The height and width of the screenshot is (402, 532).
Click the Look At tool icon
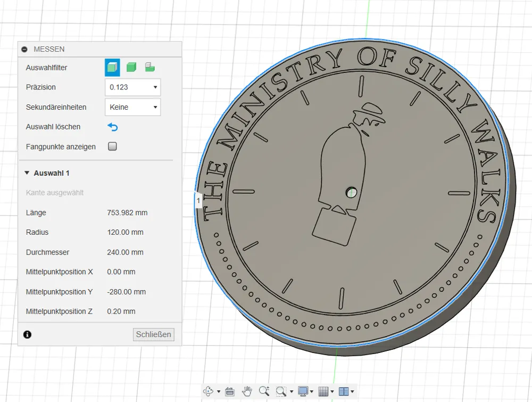tap(230, 391)
